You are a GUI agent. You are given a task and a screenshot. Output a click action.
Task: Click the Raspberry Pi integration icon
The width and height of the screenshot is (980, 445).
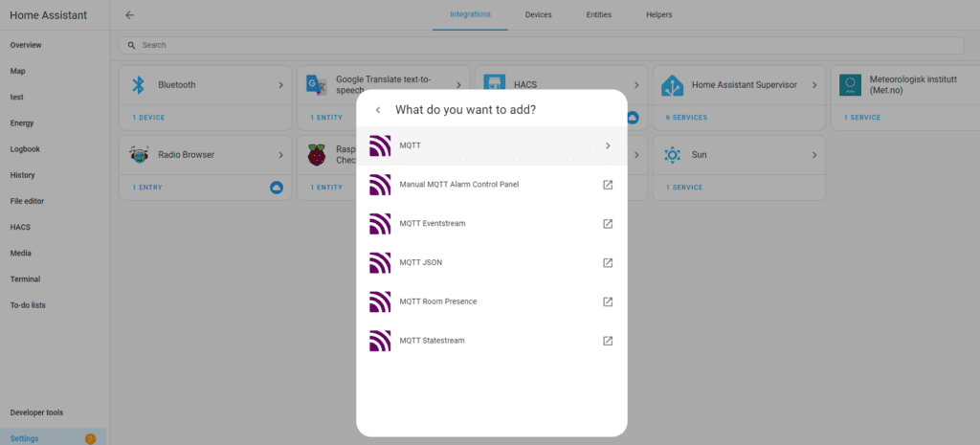pyautogui.click(x=317, y=155)
